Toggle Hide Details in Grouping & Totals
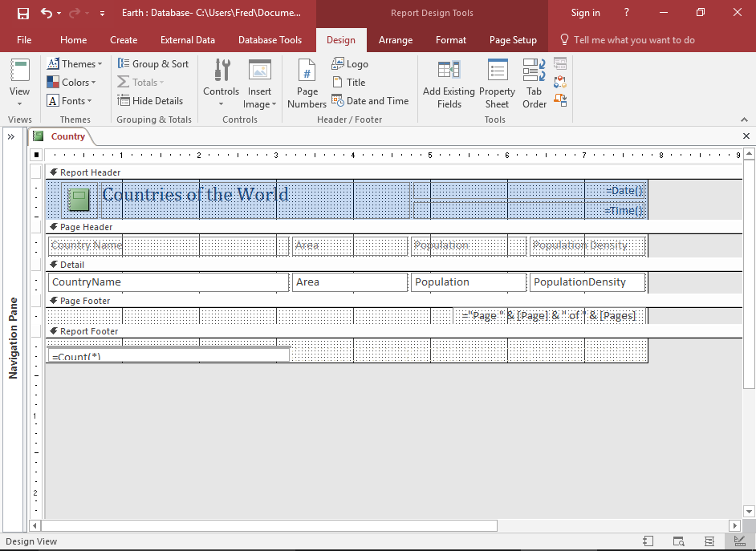 (151, 100)
